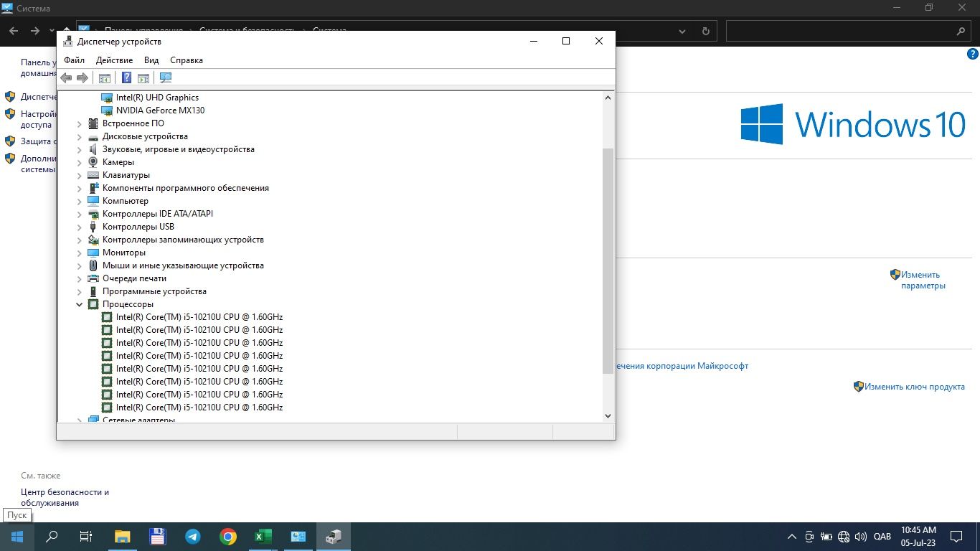This screenshot has height=551, width=980.
Task: Open Центр безопасности и обслуживания link
Action: 65,497
